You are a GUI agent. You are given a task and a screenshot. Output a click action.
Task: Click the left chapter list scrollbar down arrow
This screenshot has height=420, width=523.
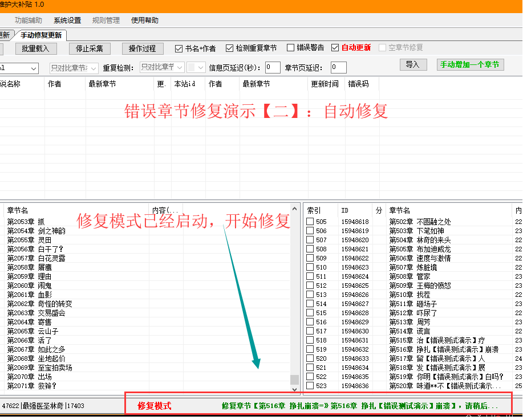294,390
